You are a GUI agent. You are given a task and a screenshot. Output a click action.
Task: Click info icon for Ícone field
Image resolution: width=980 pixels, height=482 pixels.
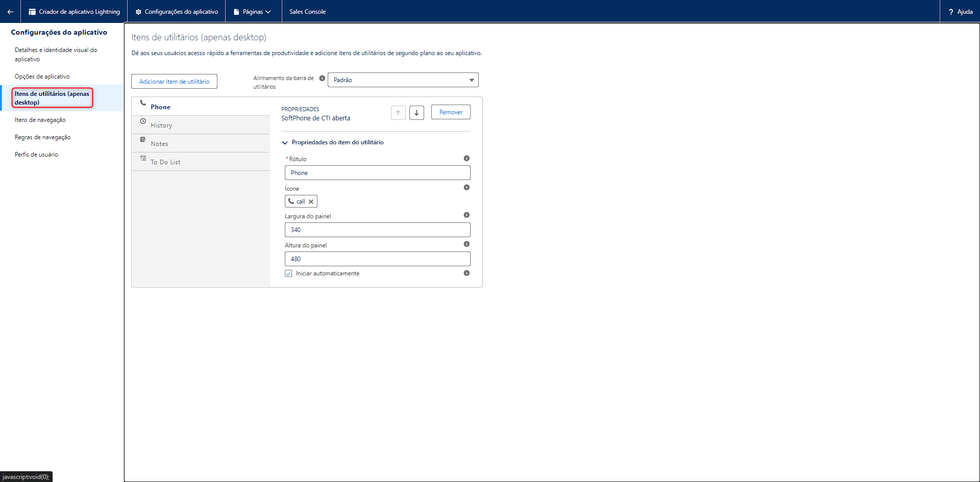point(467,187)
